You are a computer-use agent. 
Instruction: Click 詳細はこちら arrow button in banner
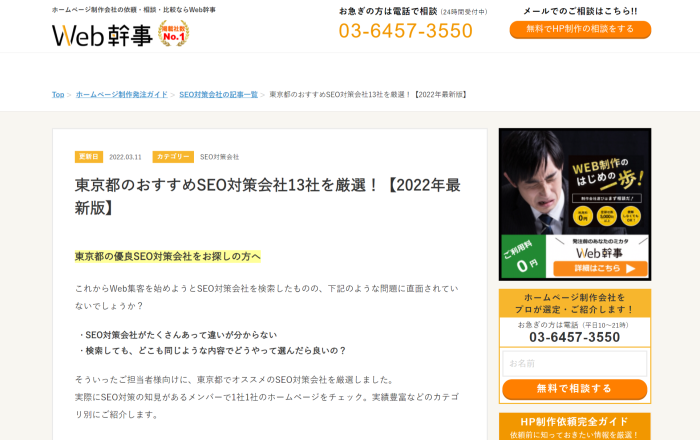[600, 269]
